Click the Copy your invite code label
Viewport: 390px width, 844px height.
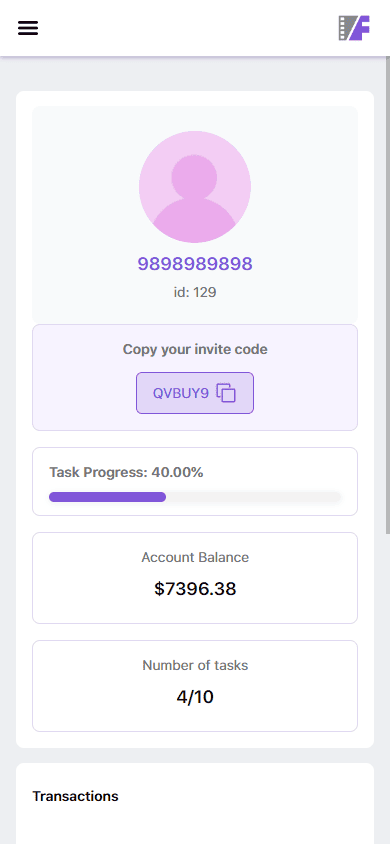click(195, 349)
